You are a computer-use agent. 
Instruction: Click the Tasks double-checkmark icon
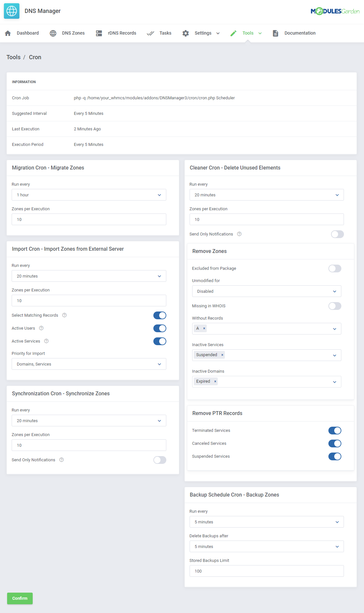click(150, 33)
